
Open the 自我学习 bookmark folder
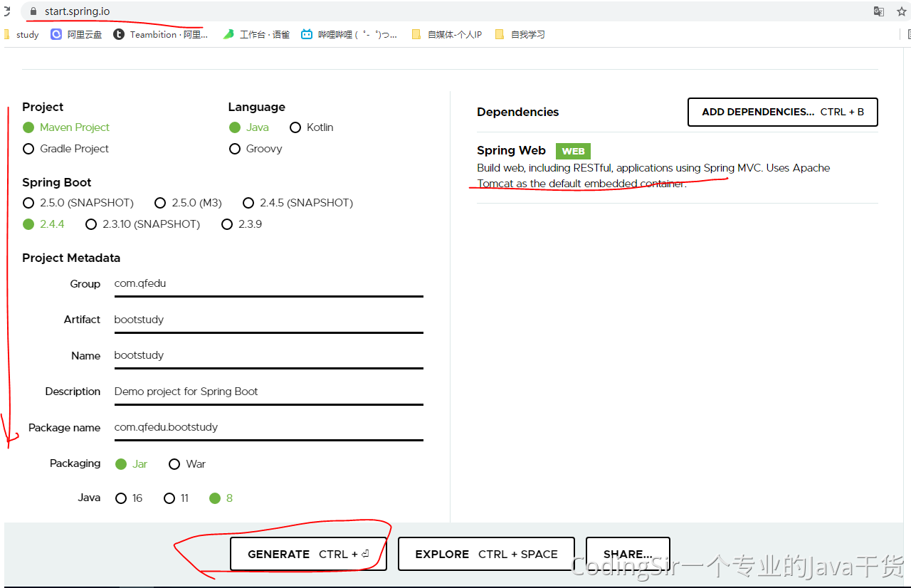click(520, 34)
